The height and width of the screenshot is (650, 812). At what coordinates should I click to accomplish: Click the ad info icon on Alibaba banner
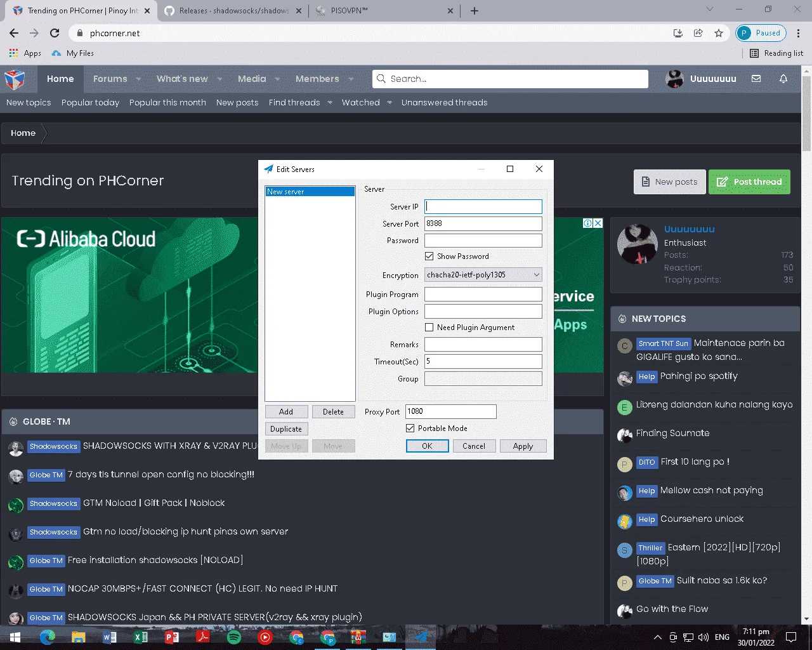pyautogui.click(x=588, y=223)
